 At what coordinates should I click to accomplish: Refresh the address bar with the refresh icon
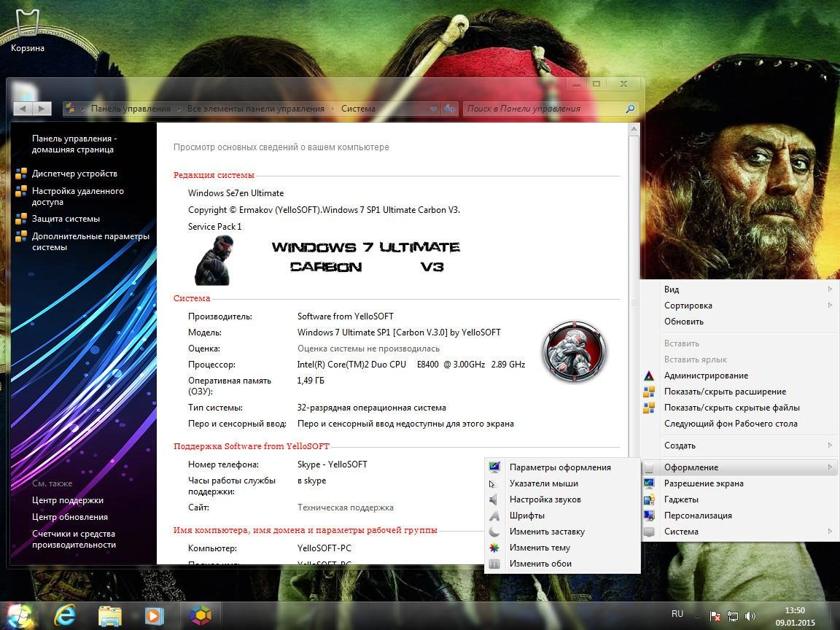pyautogui.click(x=450, y=109)
